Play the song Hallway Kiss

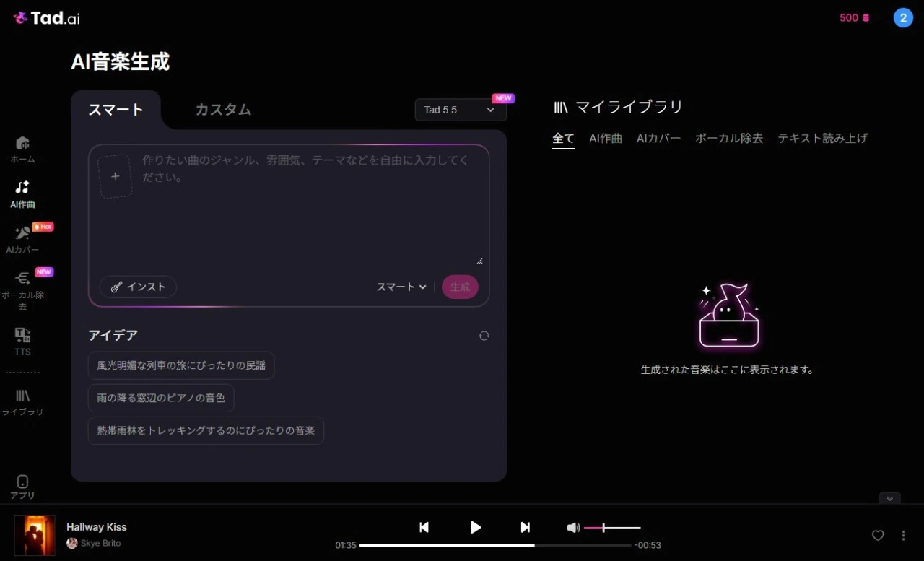(475, 528)
